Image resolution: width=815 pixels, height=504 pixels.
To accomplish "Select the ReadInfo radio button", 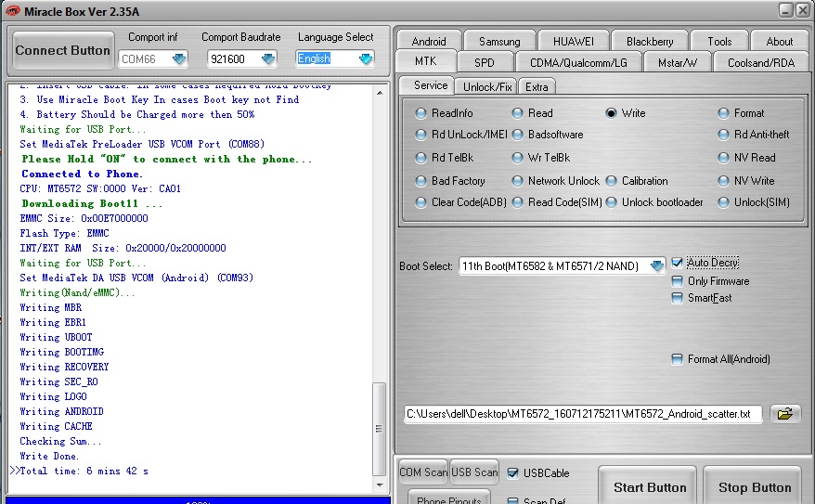I will point(420,112).
